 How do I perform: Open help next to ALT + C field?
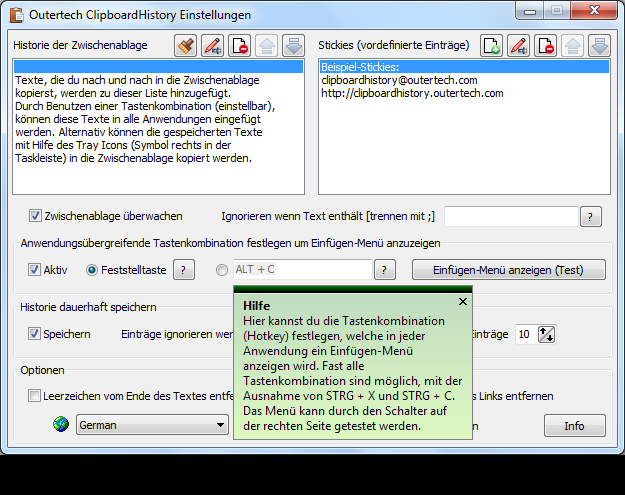[x=385, y=270]
